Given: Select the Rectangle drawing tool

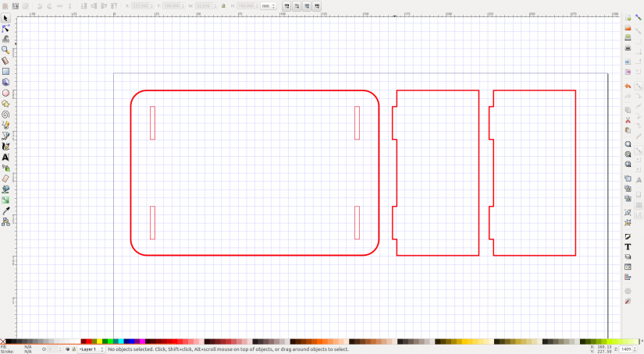Looking at the screenshot, I should 5,72.
